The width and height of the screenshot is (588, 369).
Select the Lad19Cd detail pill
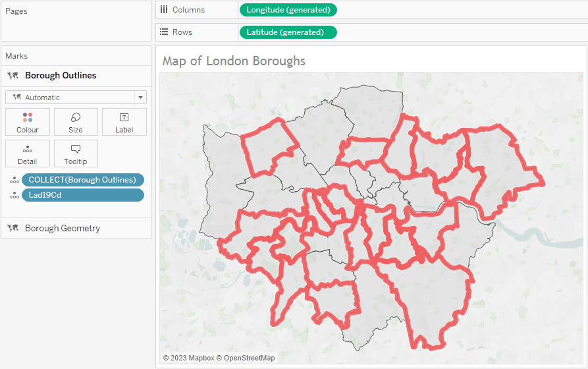click(82, 195)
